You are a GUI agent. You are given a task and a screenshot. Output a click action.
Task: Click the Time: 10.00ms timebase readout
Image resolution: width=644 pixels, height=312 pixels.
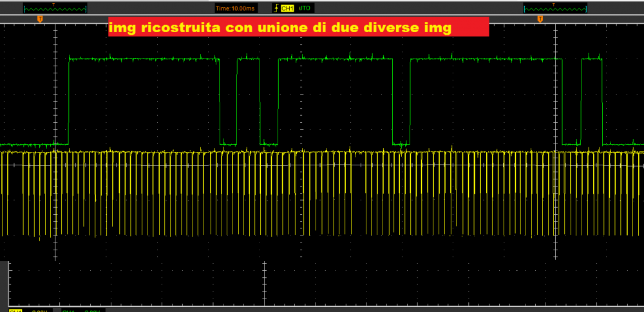point(237,8)
